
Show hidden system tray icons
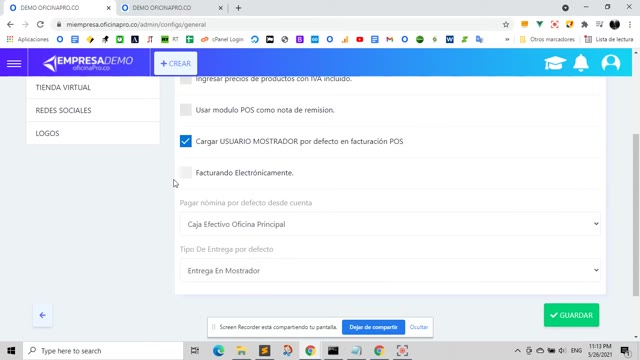pyautogui.click(x=517, y=351)
